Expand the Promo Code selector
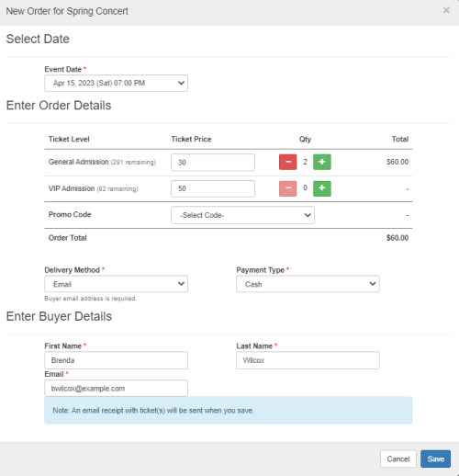The width and height of the screenshot is (459, 476). [x=242, y=215]
